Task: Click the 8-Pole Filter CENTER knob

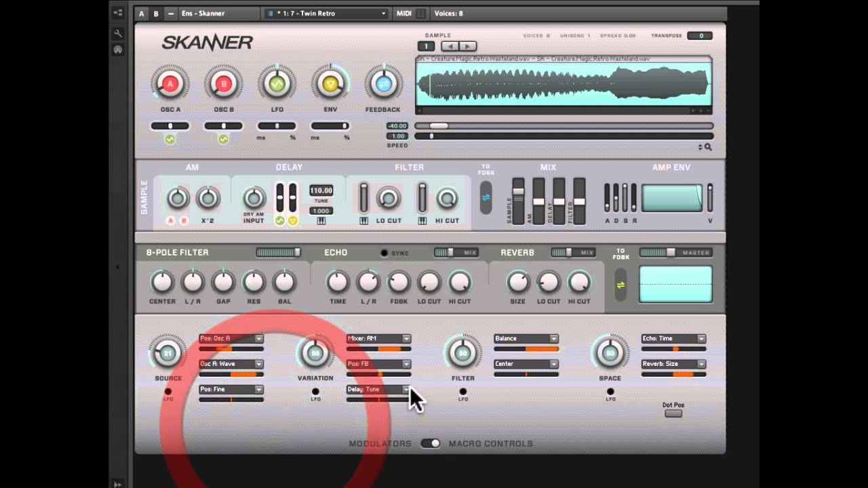Action: [x=162, y=281]
